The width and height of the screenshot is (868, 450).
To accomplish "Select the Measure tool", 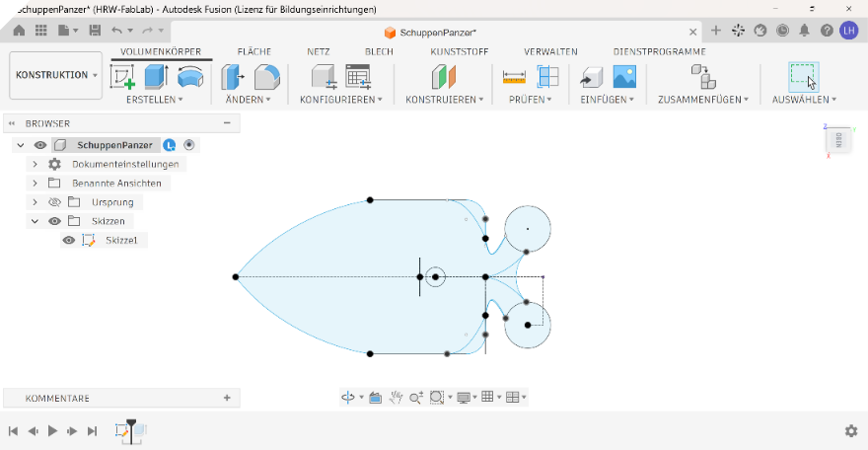I will 514,76.
